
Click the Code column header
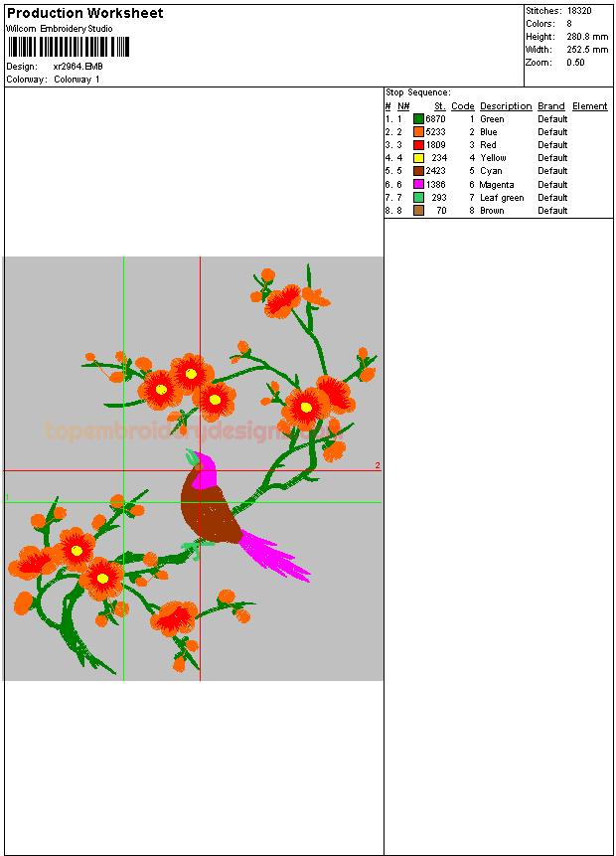pos(462,106)
